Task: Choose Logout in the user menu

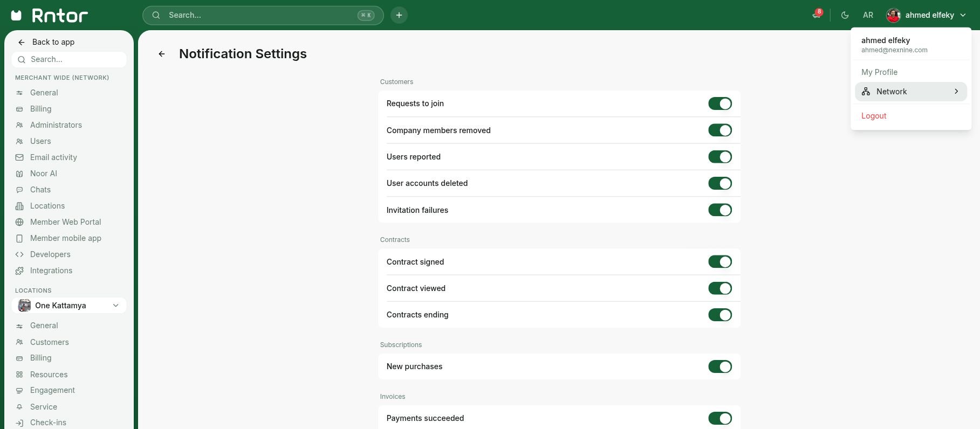Action: click(874, 116)
